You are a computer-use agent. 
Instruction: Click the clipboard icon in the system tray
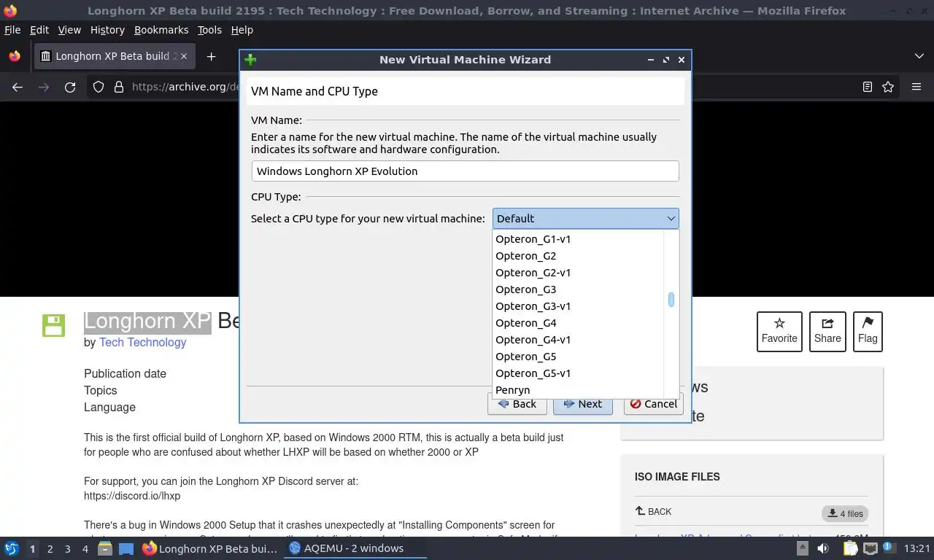[x=850, y=548]
